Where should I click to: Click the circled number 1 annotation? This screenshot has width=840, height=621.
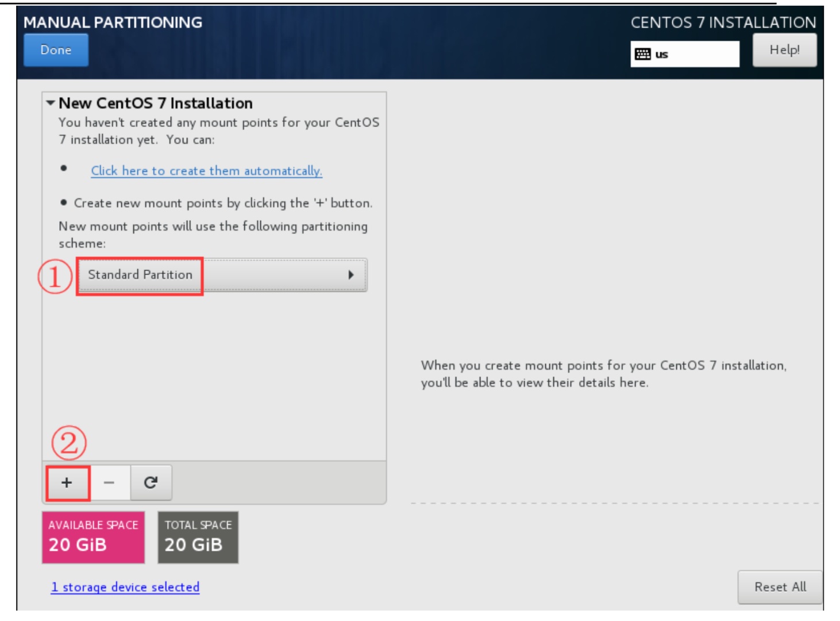coord(55,277)
